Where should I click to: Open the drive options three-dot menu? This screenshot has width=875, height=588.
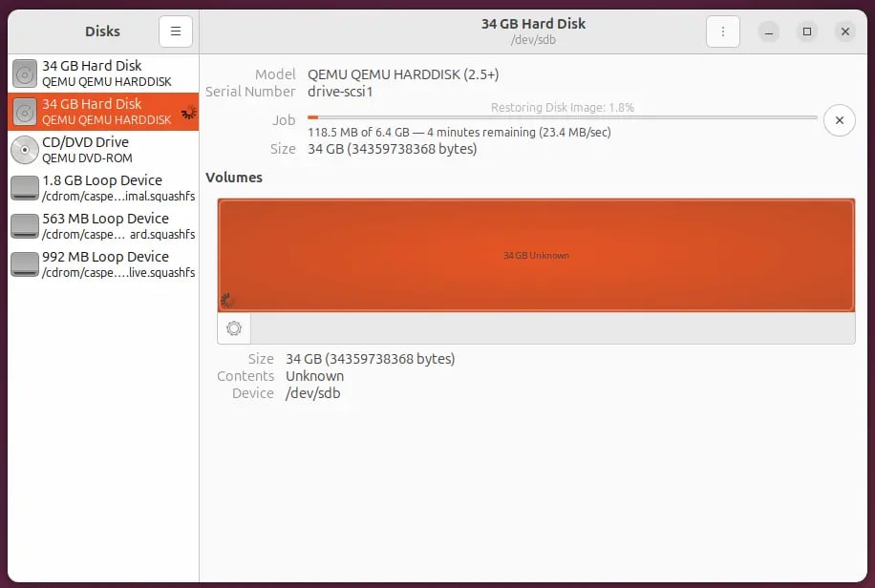pyautogui.click(x=723, y=31)
